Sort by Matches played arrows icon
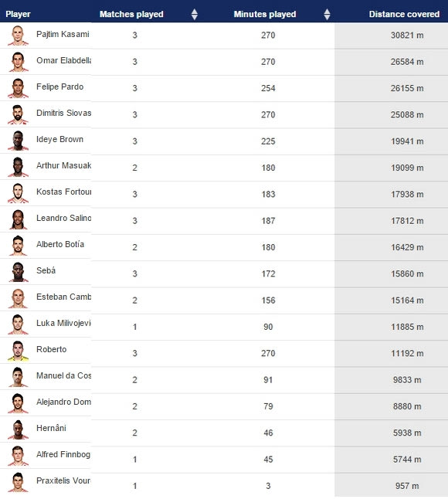This screenshot has height=499, width=448. [x=195, y=15]
